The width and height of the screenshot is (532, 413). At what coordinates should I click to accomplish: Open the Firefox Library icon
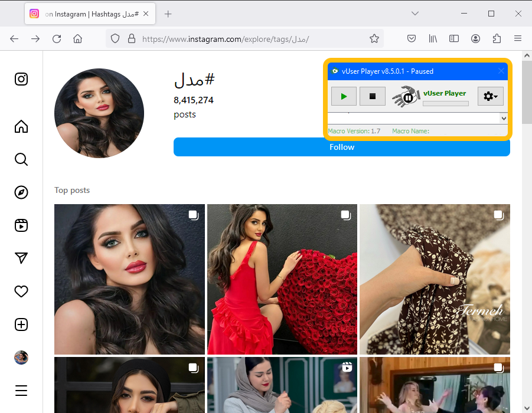433,39
